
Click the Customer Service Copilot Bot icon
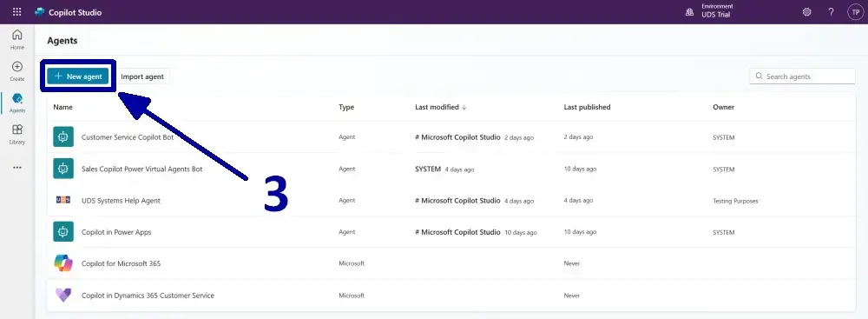click(63, 137)
